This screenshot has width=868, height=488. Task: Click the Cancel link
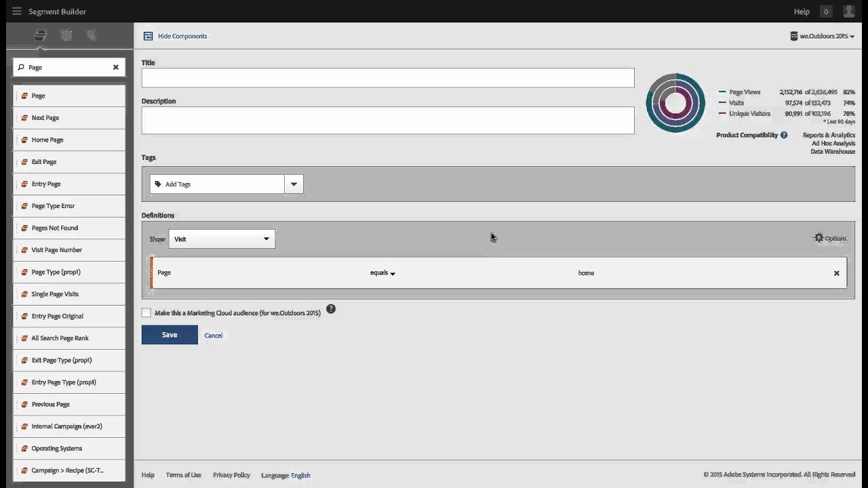[214, 335]
